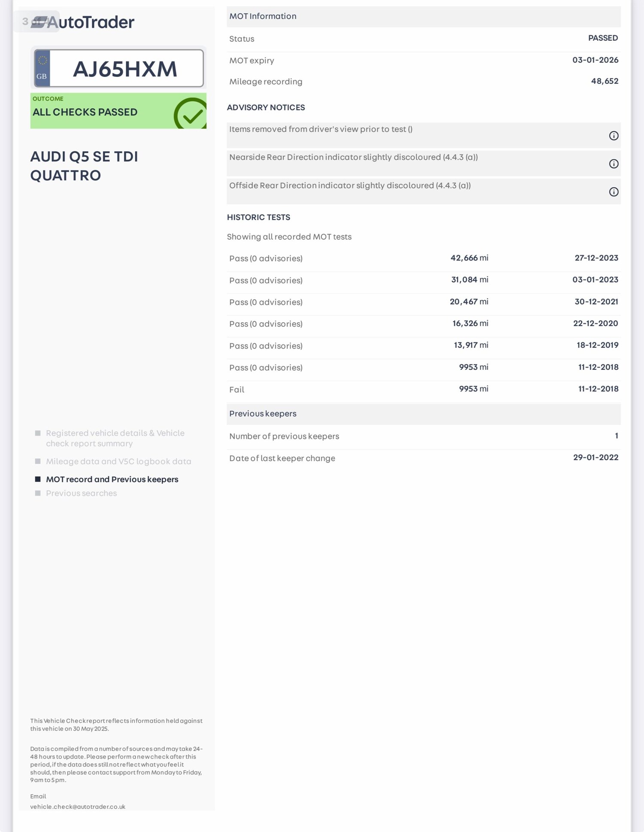Go to Mileage data and V5C logbook
The height and width of the screenshot is (832, 644).
click(118, 461)
